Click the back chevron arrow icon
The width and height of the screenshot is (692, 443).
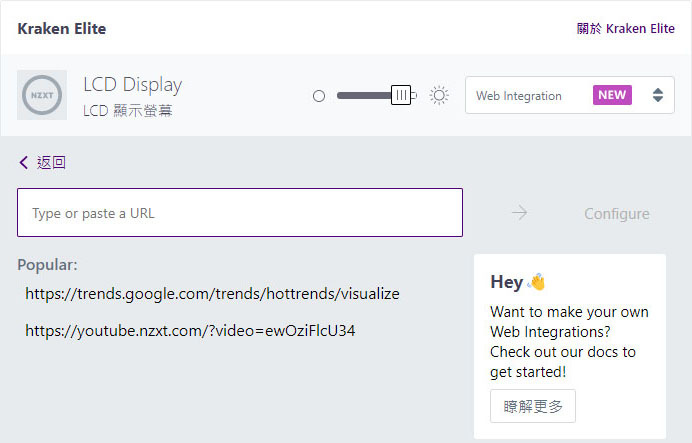coord(23,162)
